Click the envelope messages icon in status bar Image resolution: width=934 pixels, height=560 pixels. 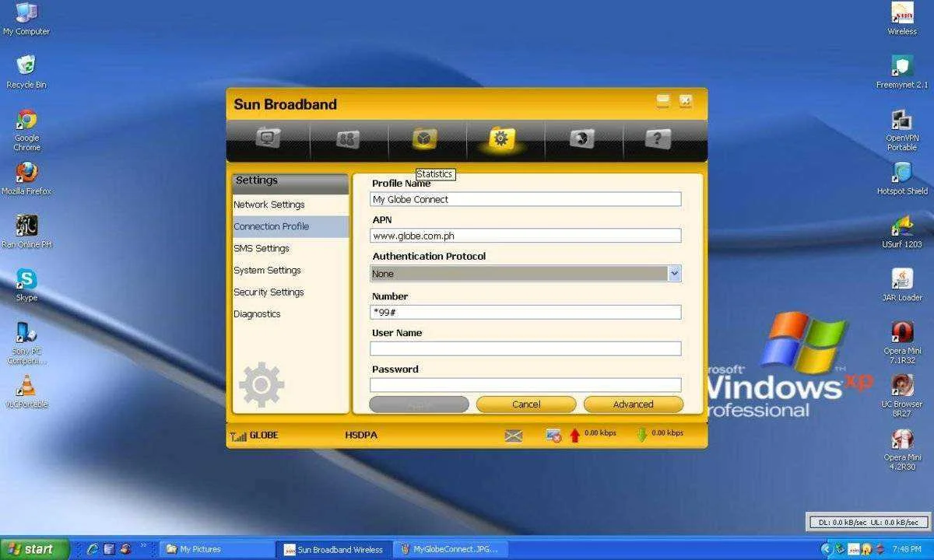click(x=514, y=436)
